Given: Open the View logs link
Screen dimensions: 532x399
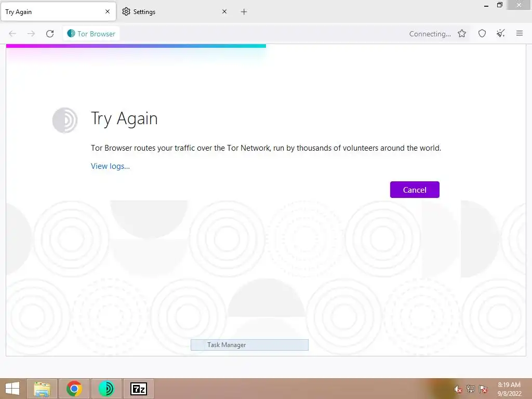Looking at the screenshot, I should (x=110, y=166).
